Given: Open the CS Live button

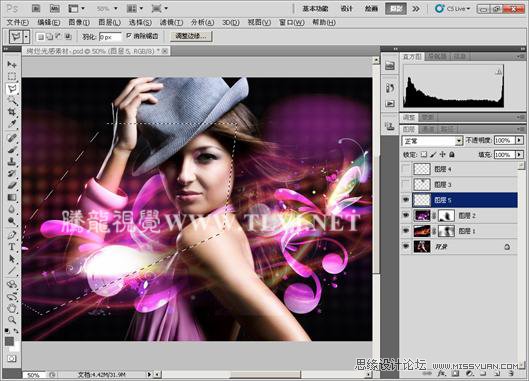Looking at the screenshot, I should click(452, 9).
